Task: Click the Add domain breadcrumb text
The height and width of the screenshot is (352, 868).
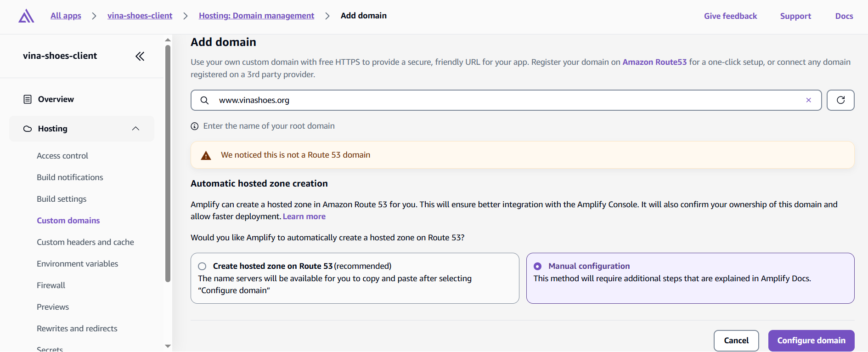Action: coord(364,16)
